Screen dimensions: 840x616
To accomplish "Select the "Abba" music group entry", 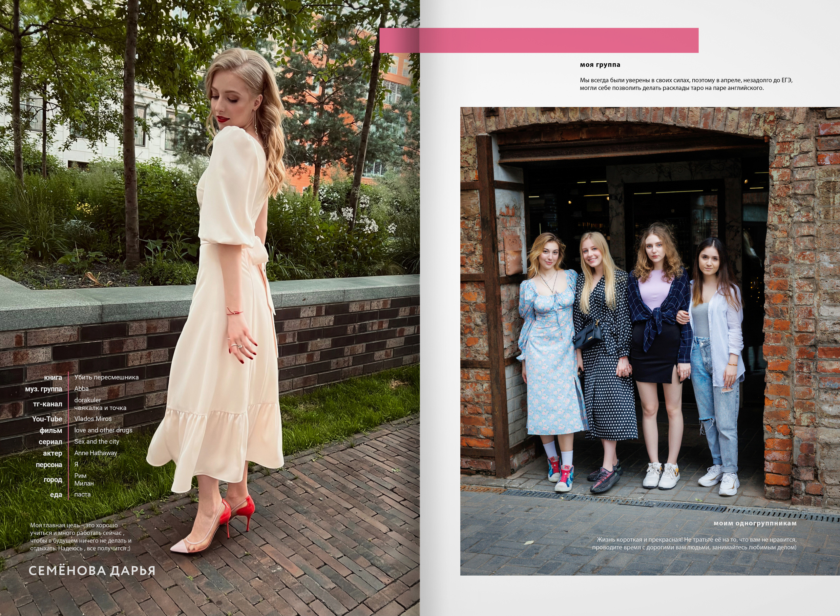I will click(81, 389).
